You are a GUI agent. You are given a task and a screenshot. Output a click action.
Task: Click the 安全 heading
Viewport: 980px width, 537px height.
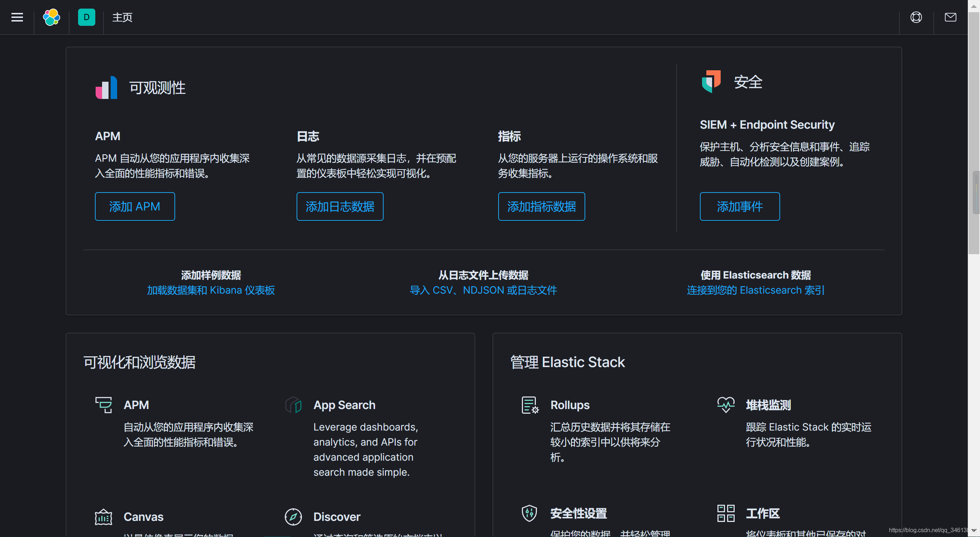(x=748, y=82)
